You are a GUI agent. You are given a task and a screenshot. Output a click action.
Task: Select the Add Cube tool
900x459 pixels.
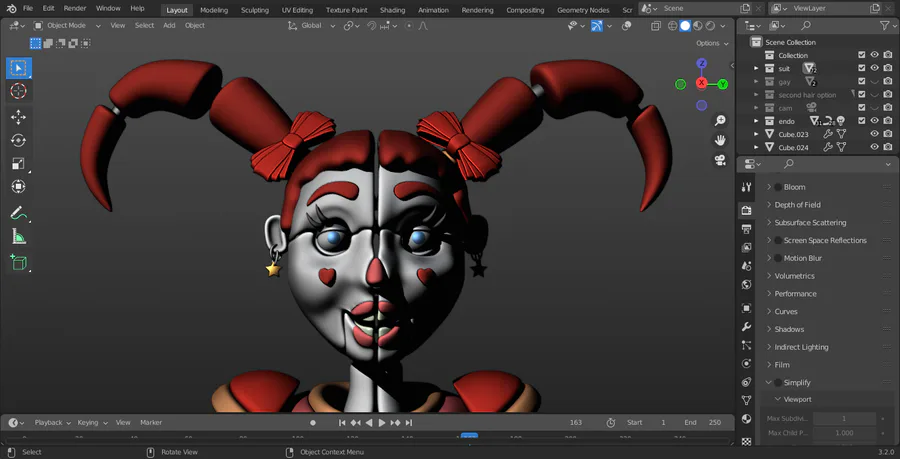click(18, 263)
